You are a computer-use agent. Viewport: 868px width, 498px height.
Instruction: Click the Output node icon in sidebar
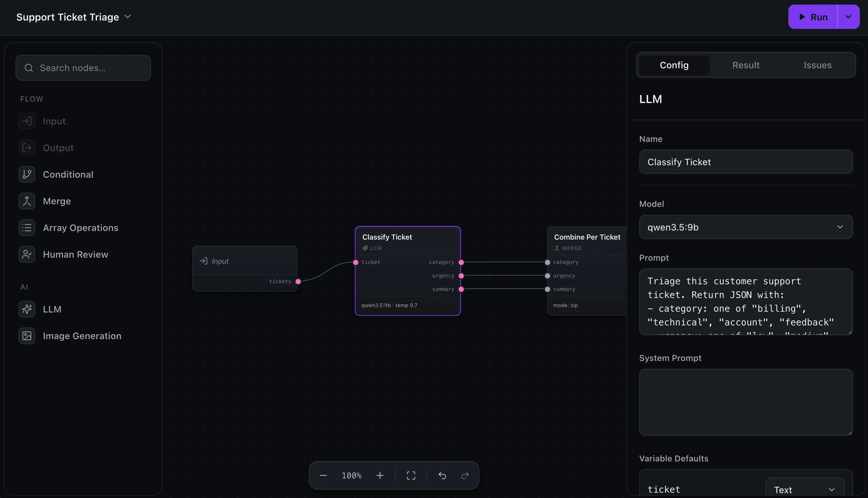pos(27,148)
